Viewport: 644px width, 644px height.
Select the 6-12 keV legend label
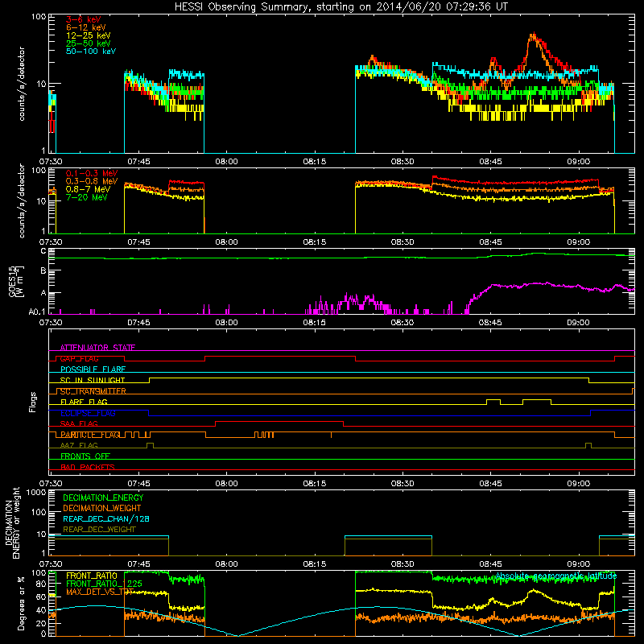(85, 27)
